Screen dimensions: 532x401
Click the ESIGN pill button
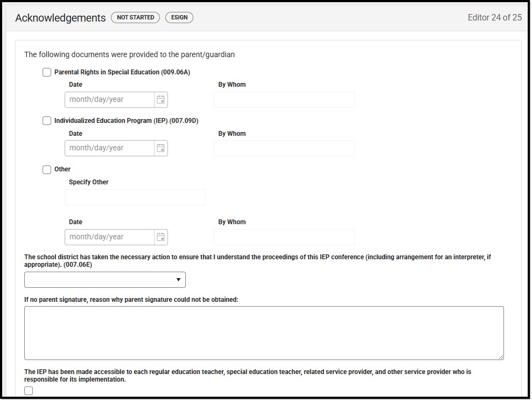coord(179,17)
